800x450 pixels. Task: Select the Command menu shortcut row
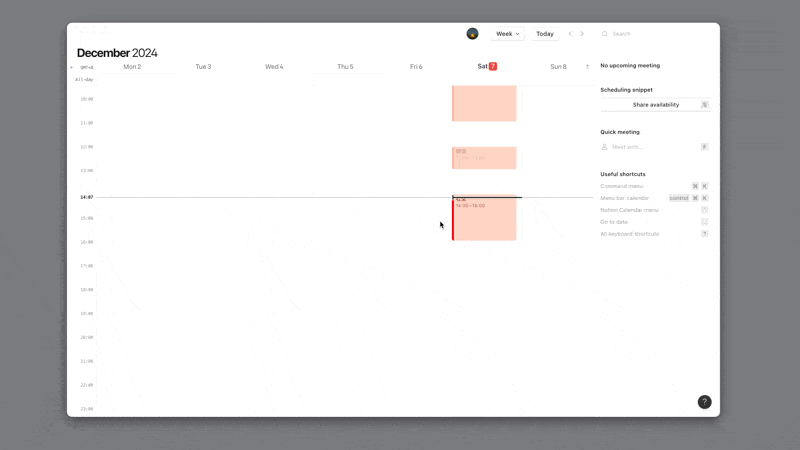click(x=655, y=186)
